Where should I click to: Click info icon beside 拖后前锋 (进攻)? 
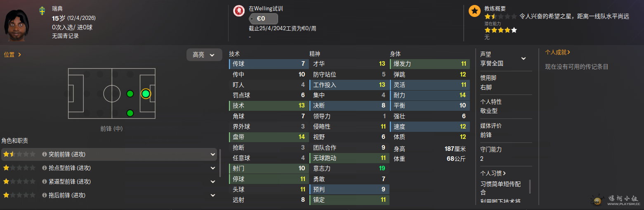click(45, 195)
